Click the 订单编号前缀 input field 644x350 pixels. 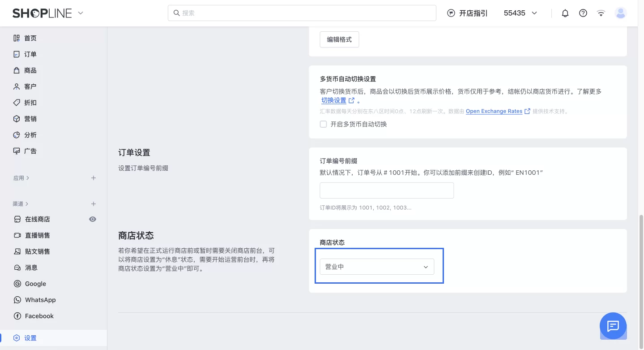(x=386, y=190)
